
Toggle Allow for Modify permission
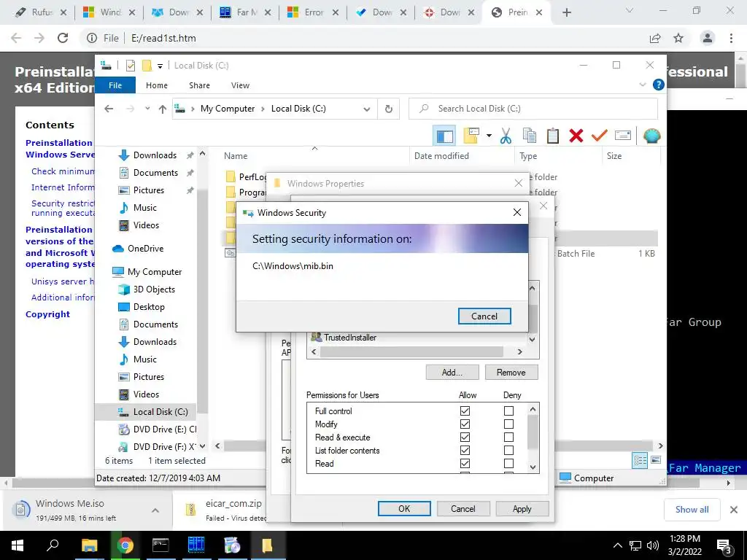point(465,424)
